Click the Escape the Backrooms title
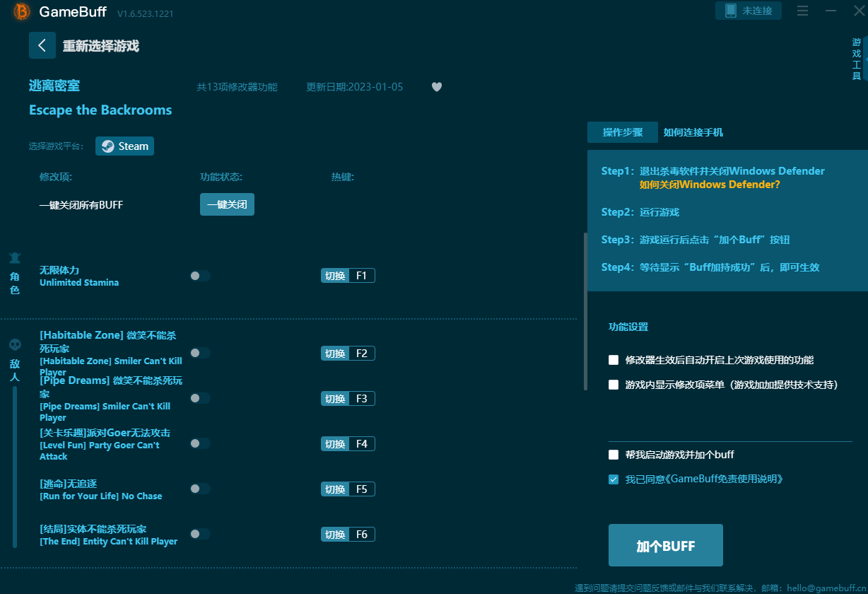Viewport: 868px width, 594px height. [x=100, y=110]
